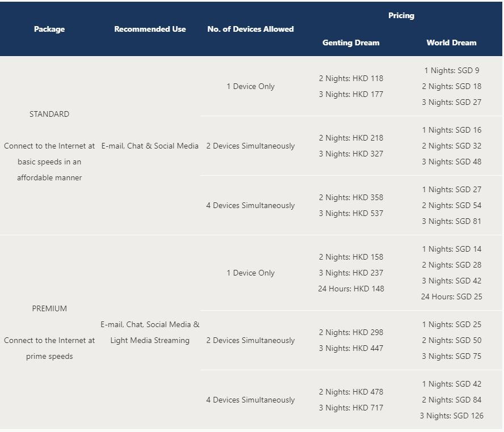The width and height of the screenshot is (504, 432).
Task: Click the '3 Nights: SGD 27' price
Action: (452, 103)
